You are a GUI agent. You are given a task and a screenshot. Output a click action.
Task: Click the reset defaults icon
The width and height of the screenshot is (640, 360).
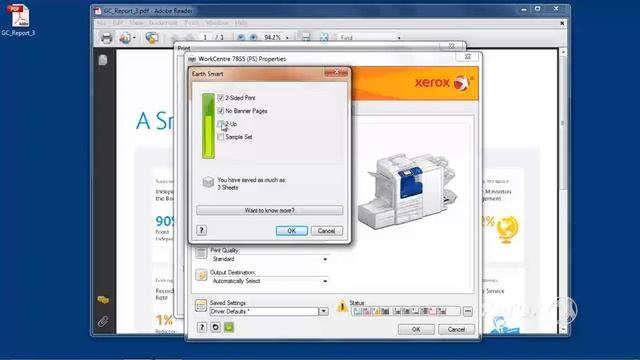click(215, 327)
